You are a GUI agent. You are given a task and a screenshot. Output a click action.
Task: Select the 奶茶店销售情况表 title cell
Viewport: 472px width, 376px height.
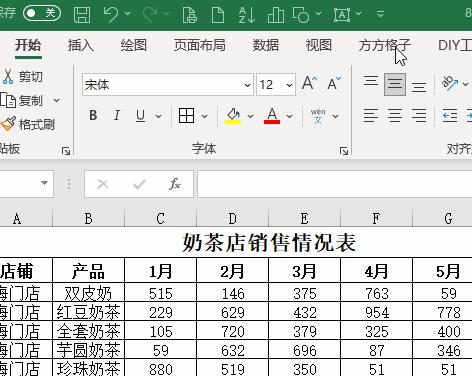tap(269, 242)
